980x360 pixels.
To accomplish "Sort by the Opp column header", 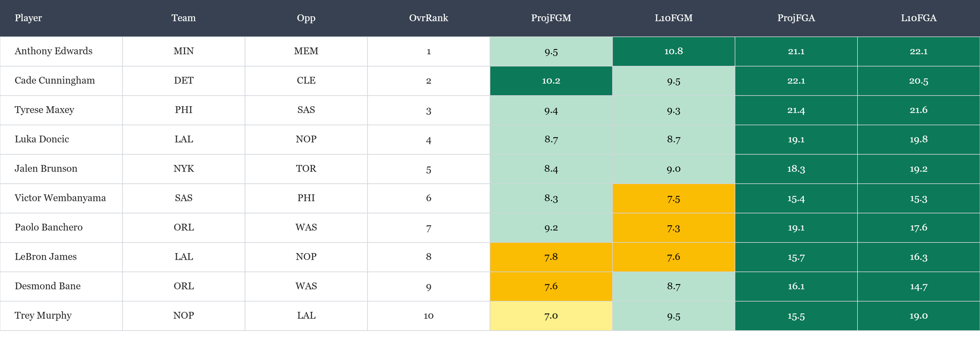I will point(306,18).
